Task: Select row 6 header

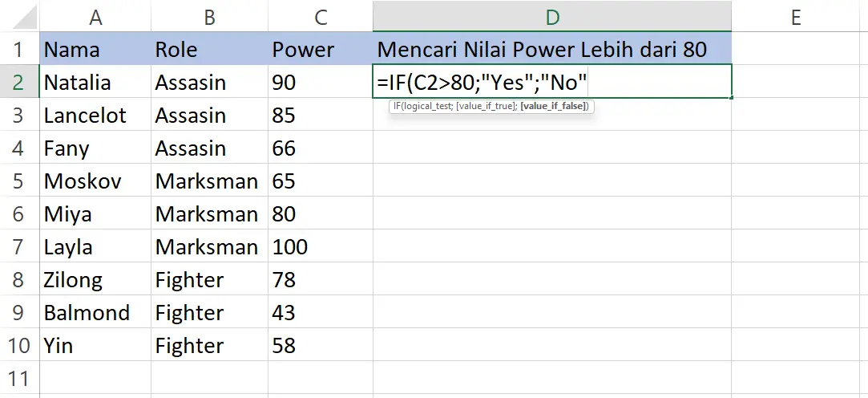Action: 18,214
